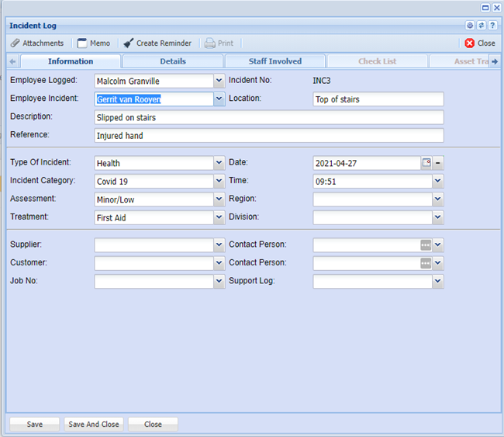
Task: Open the Attachments paperclip tool
Action: point(36,43)
